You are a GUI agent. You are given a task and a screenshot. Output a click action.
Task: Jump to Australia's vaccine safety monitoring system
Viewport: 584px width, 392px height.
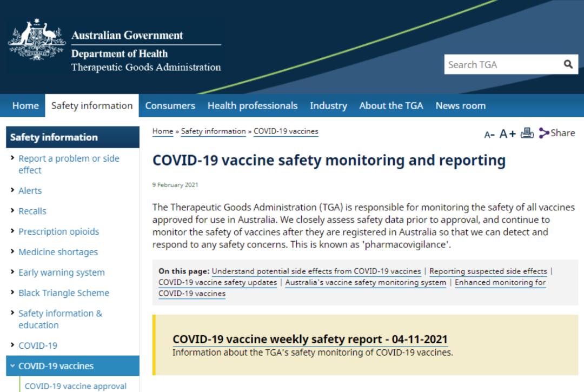click(x=366, y=283)
